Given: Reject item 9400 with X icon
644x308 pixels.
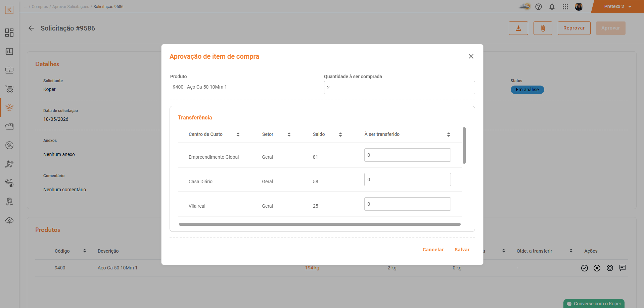Looking at the screenshot, I should pos(597,268).
